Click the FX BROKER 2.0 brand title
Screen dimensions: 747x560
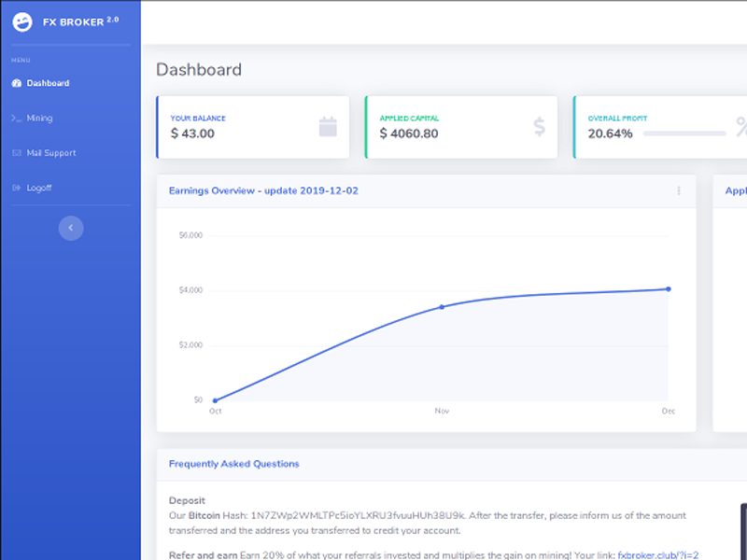coord(80,21)
